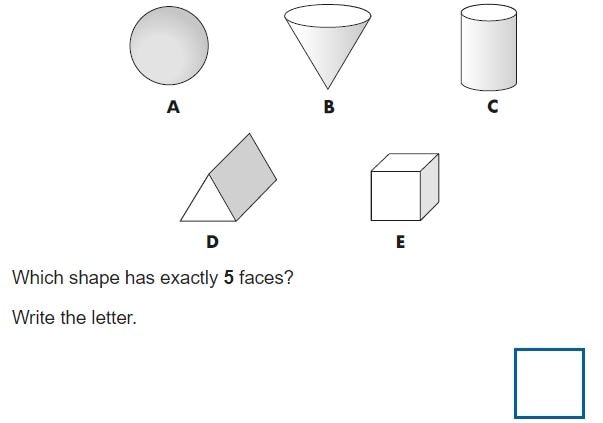Click the letter label A
Image resolution: width=603 pixels, height=423 pixels.
pos(173,107)
